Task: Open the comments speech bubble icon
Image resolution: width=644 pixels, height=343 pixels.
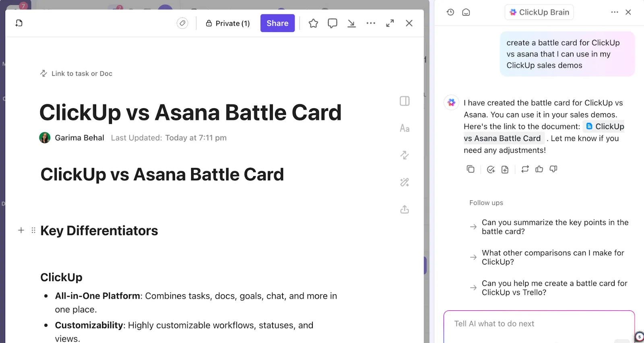Action: tap(332, 23)
